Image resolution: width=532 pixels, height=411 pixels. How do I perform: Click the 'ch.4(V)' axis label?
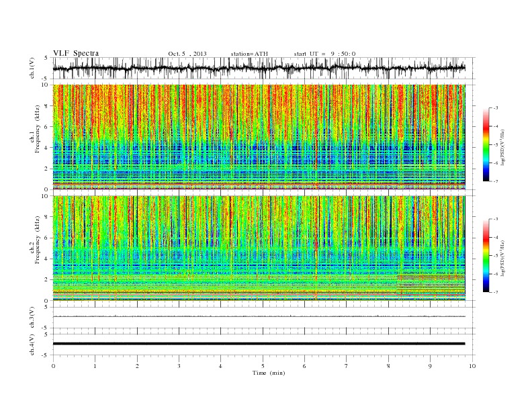coord(32,345)
